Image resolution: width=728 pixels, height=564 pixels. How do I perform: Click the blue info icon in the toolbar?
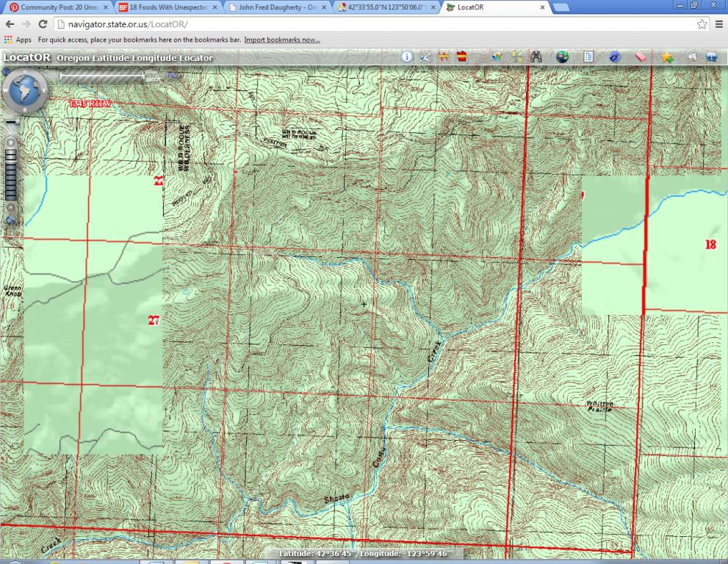click(x=406, y=57)
